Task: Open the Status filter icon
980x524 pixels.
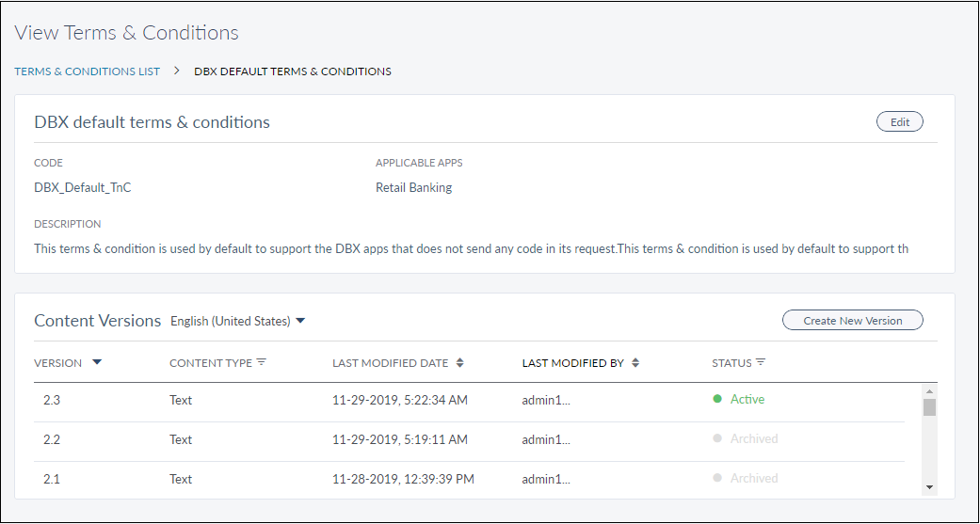Action: tap(761, 363)
